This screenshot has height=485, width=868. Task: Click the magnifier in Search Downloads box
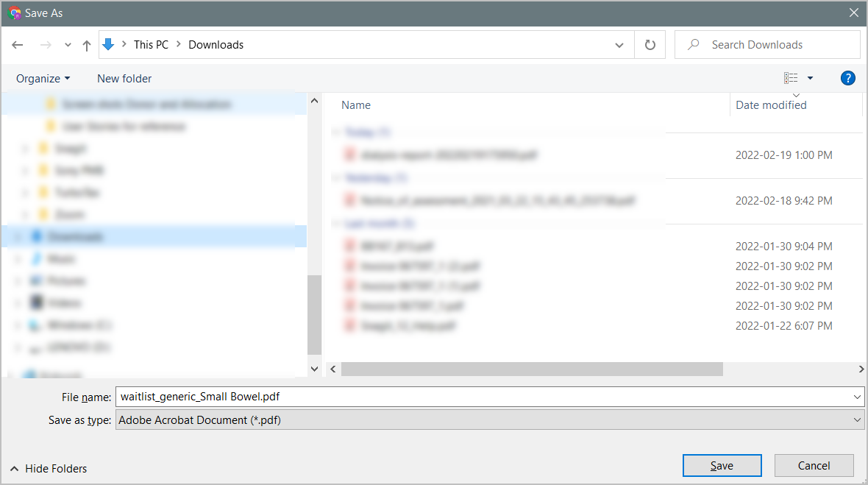pyautogui.click(x=692, y=44)
